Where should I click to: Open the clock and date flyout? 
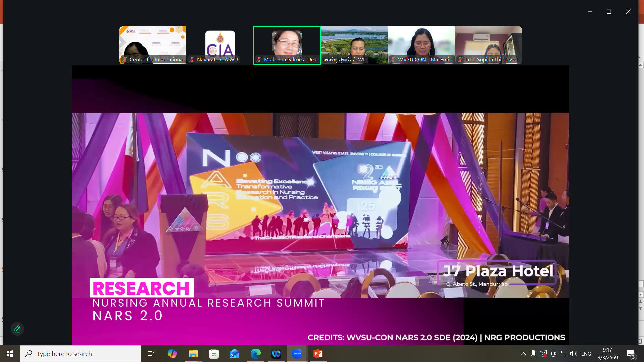click(607, 354)
